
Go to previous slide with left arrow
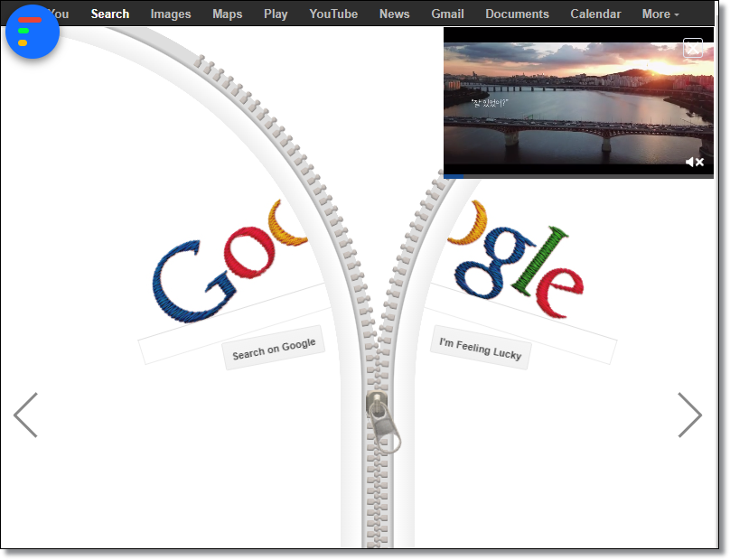tap(25, 415)
